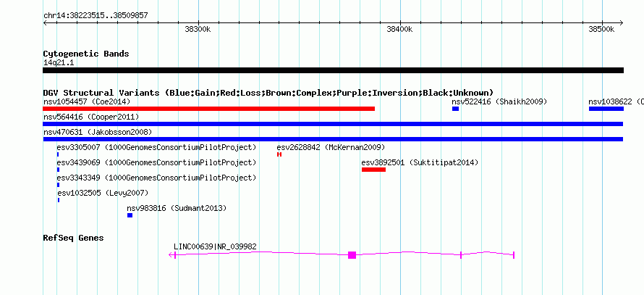Click the esv3439069 small blue marker
Image resolution: width=644 pixels, height=295 pixels.
[59, 170]
